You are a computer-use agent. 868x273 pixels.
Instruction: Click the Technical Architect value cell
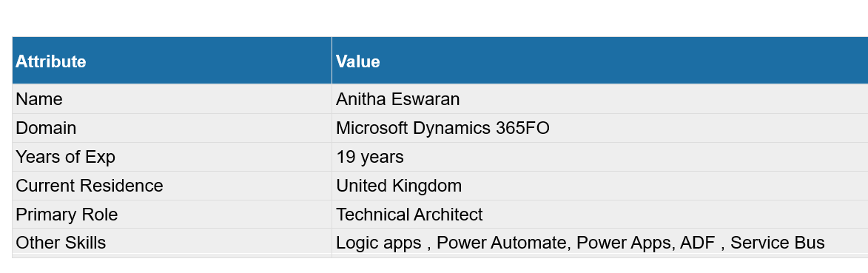point(600,215)
